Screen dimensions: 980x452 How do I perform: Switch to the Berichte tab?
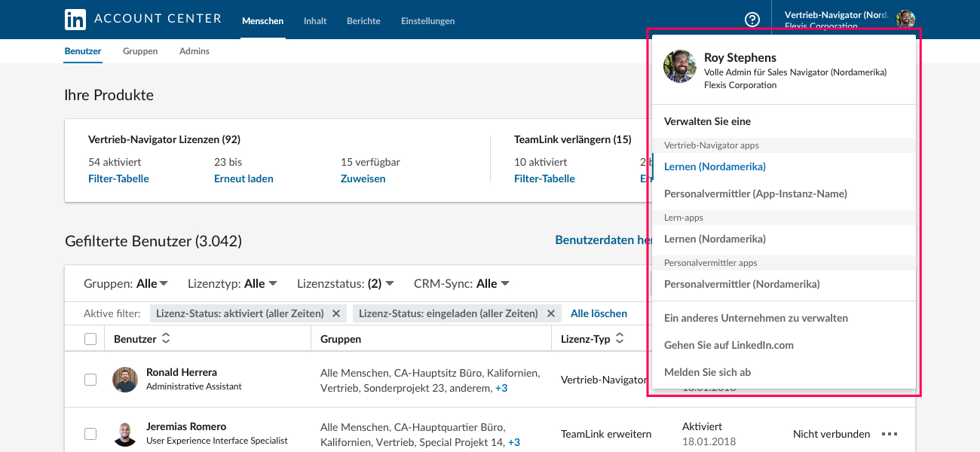tap(363, 21)
